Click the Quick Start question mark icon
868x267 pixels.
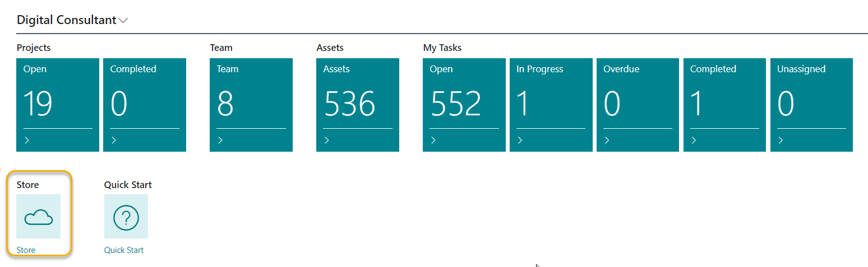(126, 217)
